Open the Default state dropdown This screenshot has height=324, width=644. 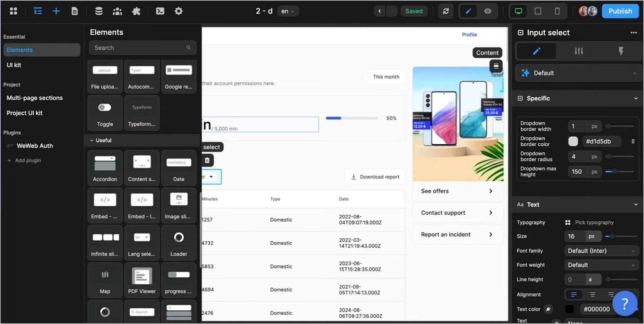[579, 73]
